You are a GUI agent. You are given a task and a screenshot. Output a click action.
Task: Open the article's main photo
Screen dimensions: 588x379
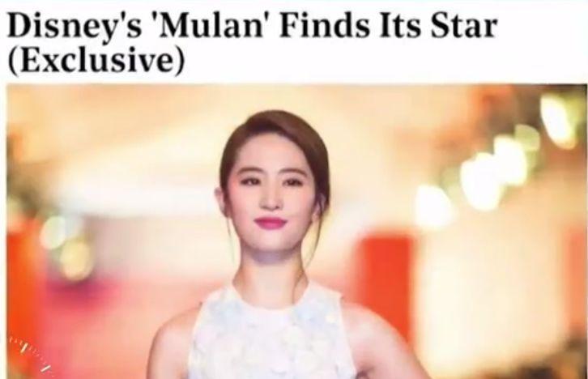[297, 232]
